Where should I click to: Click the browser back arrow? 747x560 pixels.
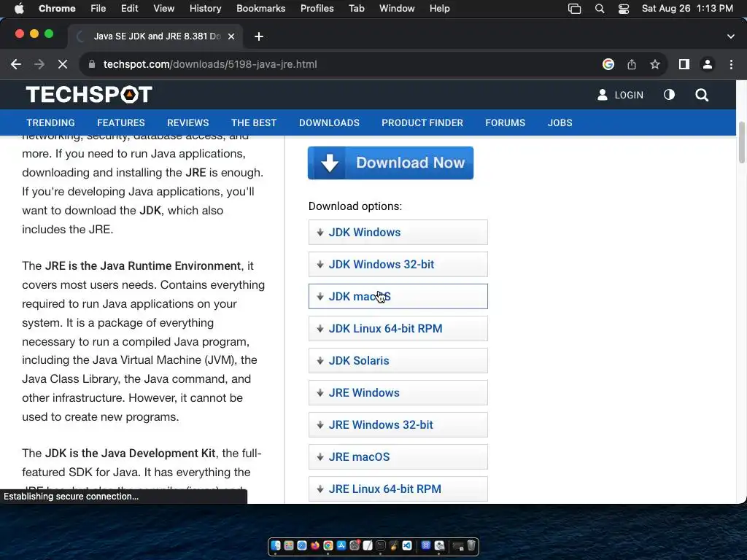[x=16, y=64]
